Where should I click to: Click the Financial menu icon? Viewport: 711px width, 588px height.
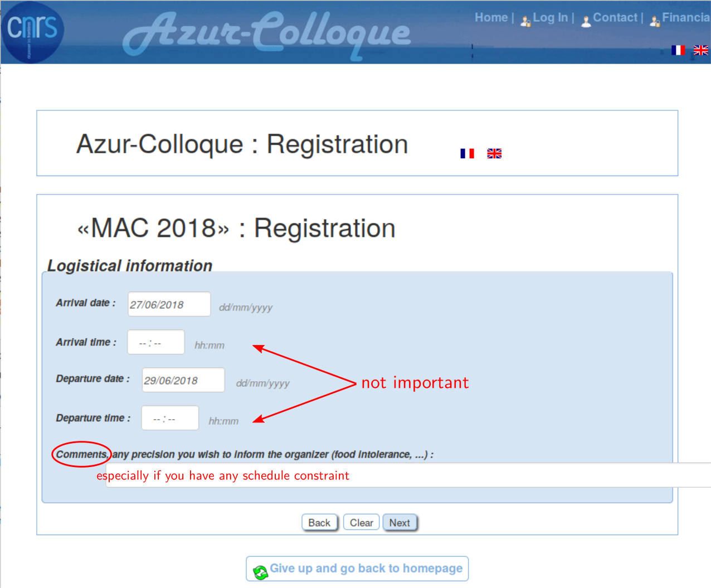[x=655, y=21]
